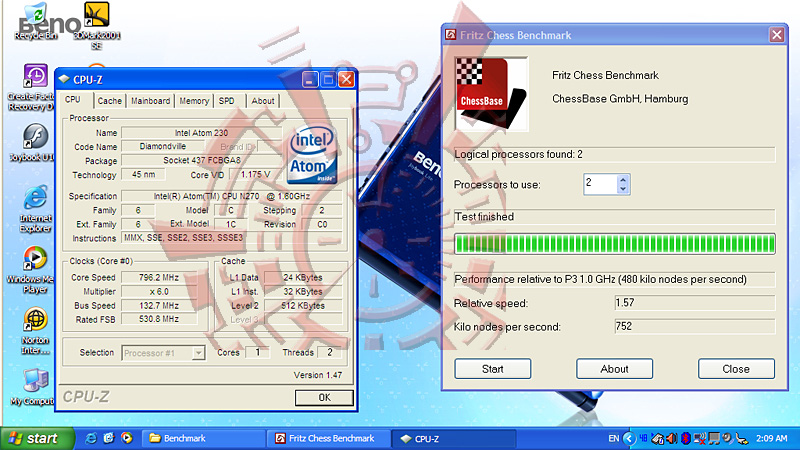Click the Start menu button
The width and height of the screenshot is (800, 450).
pos(38,438)
